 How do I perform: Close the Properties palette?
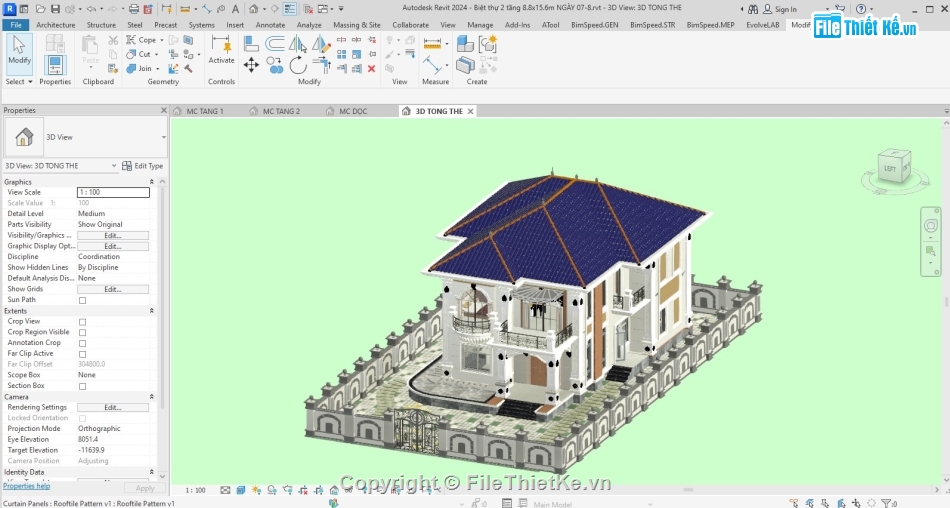(x=164, y=110)
